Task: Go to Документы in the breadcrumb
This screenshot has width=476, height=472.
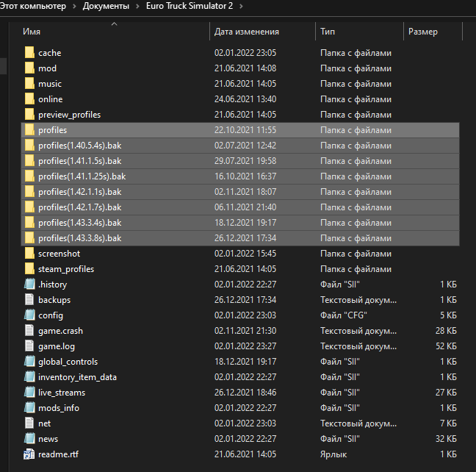Action: click(106, 6)
